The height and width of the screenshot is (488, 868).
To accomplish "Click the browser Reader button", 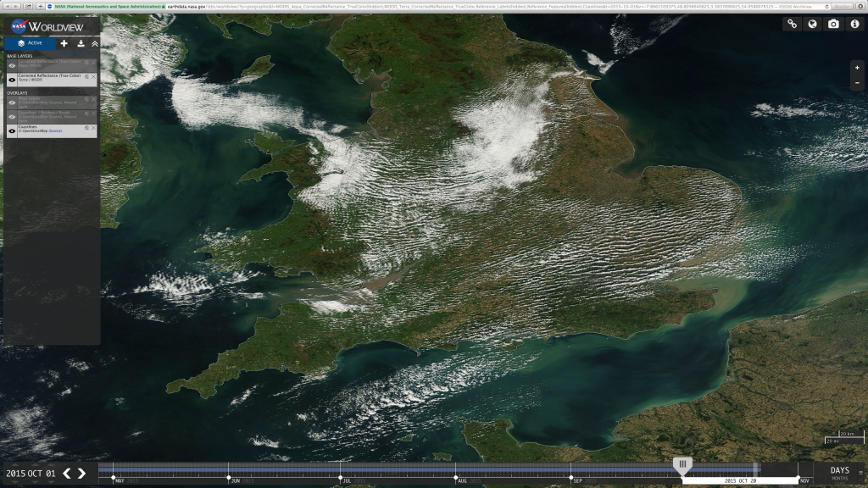I will coord(842,7).
